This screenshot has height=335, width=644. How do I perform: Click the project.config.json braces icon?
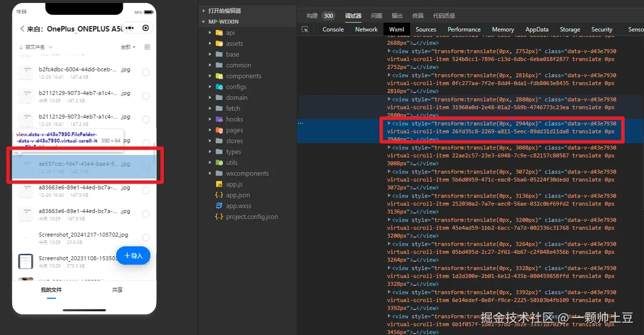coord(219,216)
